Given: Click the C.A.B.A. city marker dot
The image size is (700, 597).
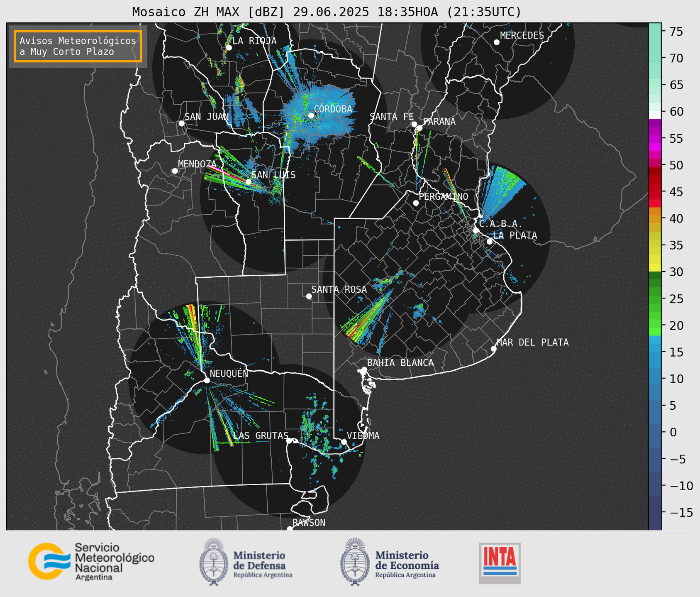Looking at the screenshot, I should click(x=476, y=230).
